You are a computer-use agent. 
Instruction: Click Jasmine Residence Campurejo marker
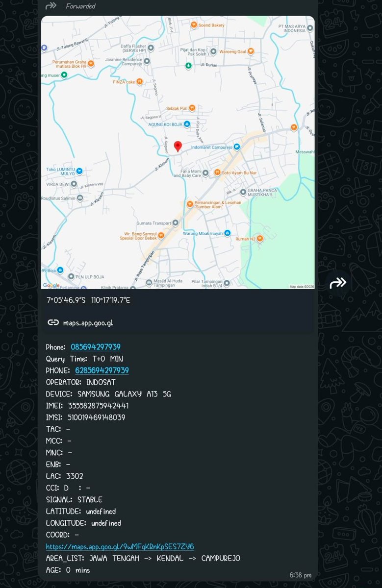click(147, 62)
